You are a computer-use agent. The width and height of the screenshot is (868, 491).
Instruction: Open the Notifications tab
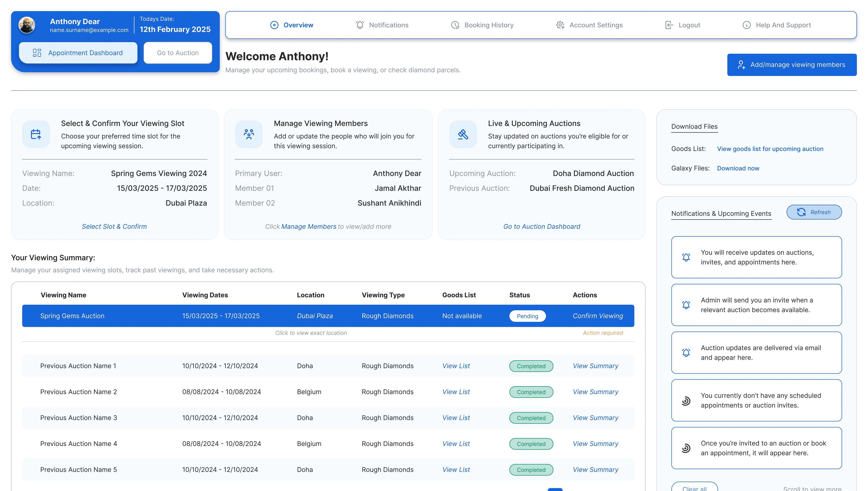point(382,25)
